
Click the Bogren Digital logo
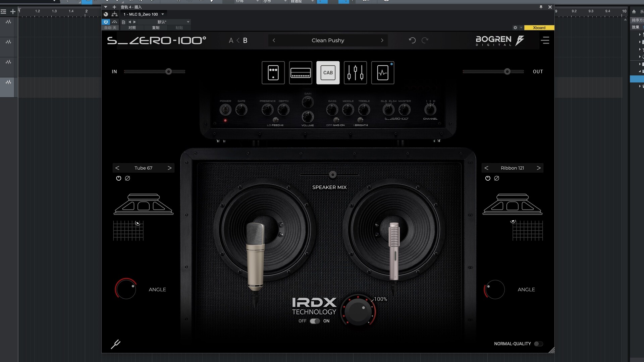(x=500, y=41)
